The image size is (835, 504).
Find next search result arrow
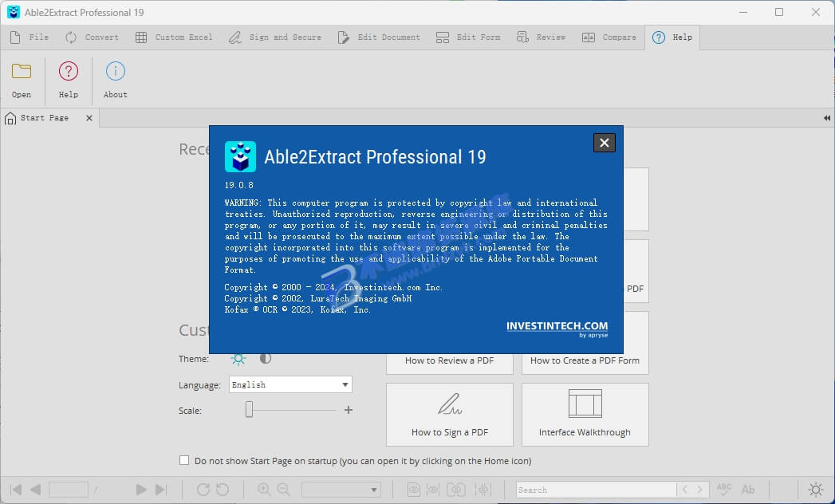[699, 490]
